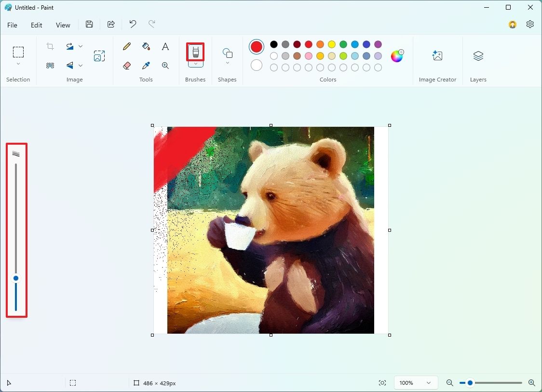Activate the Eraser tool
Viewport: 542px width, 392px height.
tap(126, 65)
